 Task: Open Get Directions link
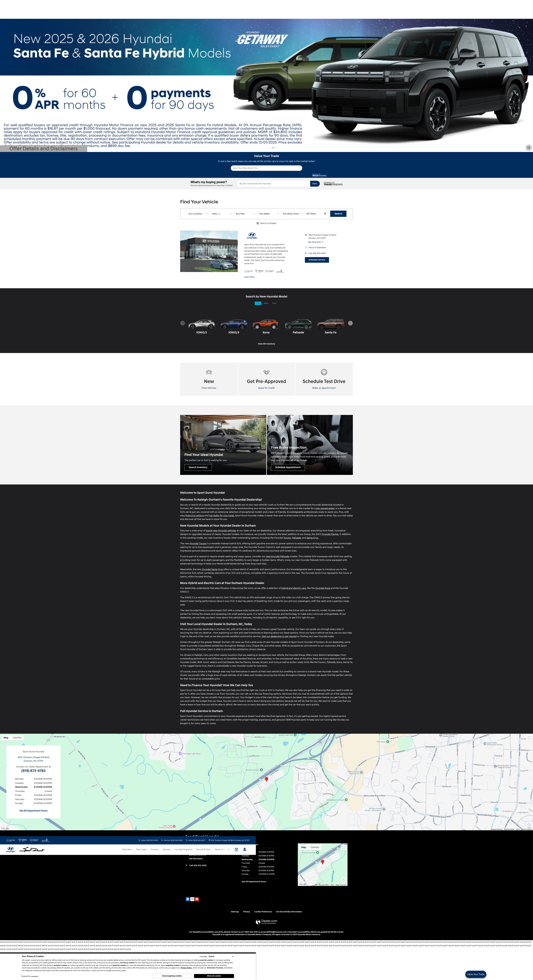(x=316, y=242)
